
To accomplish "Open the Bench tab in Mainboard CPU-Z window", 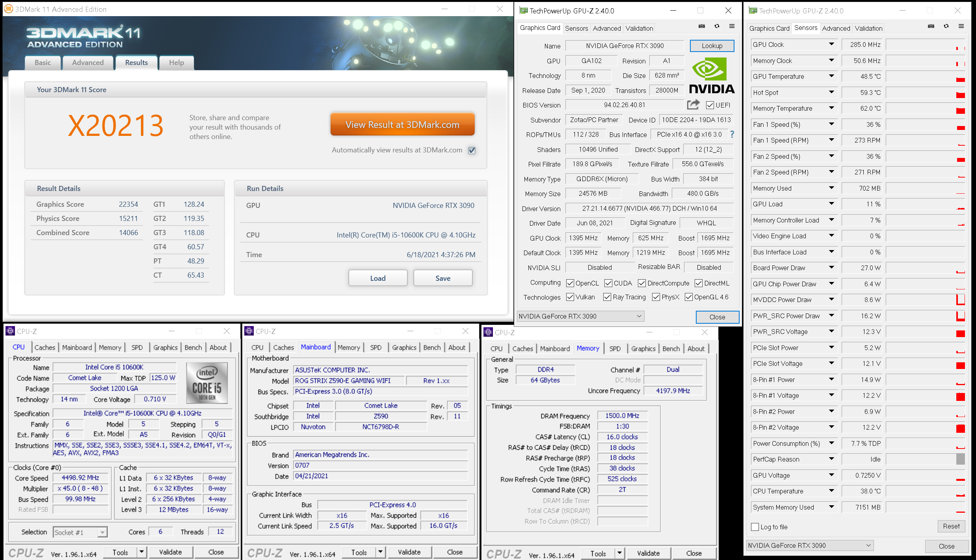I will (x=432, y=347).
